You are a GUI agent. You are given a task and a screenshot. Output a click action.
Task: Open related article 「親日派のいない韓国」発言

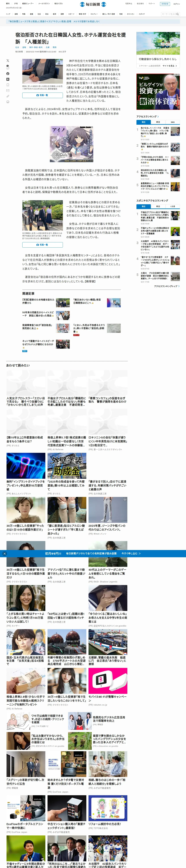(x=87, y=301)
